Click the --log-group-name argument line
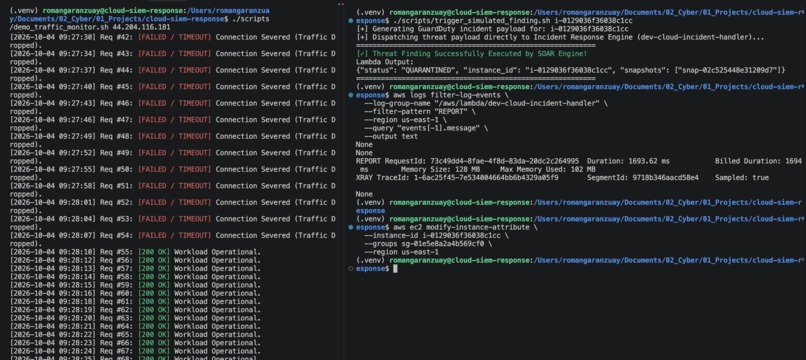 tap(486, 103)
